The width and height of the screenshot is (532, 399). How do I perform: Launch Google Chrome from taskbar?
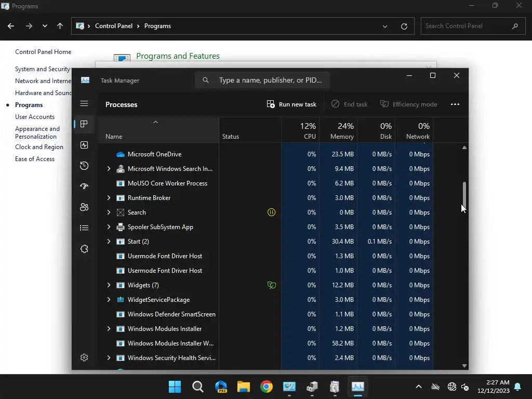(x=267, y=387)
